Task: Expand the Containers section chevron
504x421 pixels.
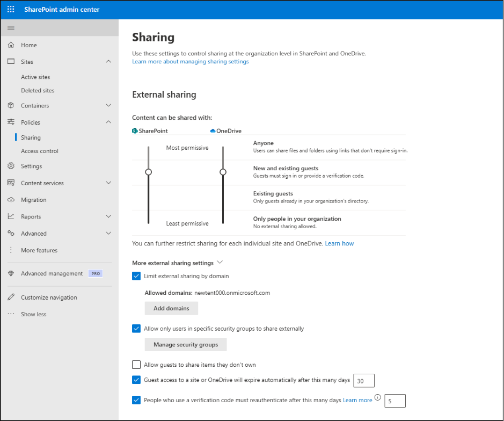Action: click(x=108, y=105)
